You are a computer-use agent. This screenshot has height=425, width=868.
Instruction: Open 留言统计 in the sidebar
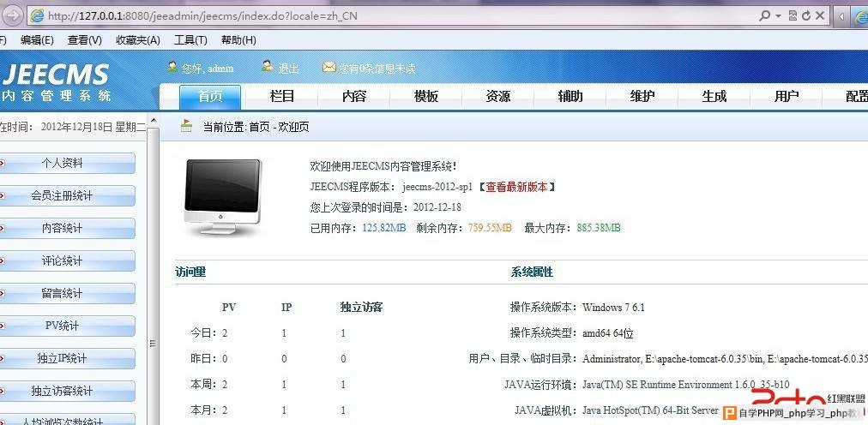pos(67,293)
